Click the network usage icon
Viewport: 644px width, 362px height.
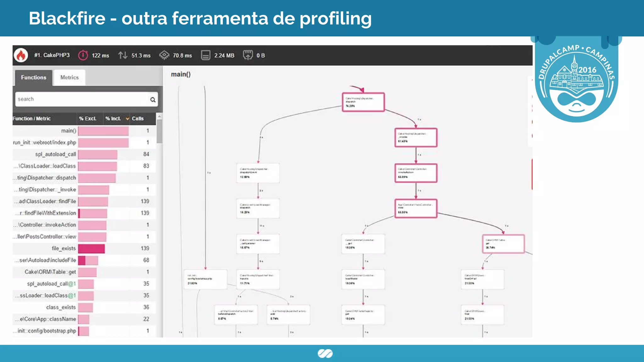click(248, 55)
